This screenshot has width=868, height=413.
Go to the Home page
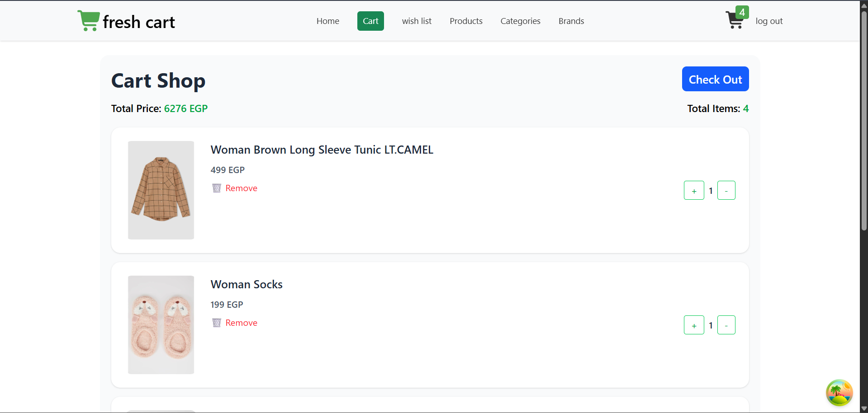pyautogui.click(x=327, y=21)
